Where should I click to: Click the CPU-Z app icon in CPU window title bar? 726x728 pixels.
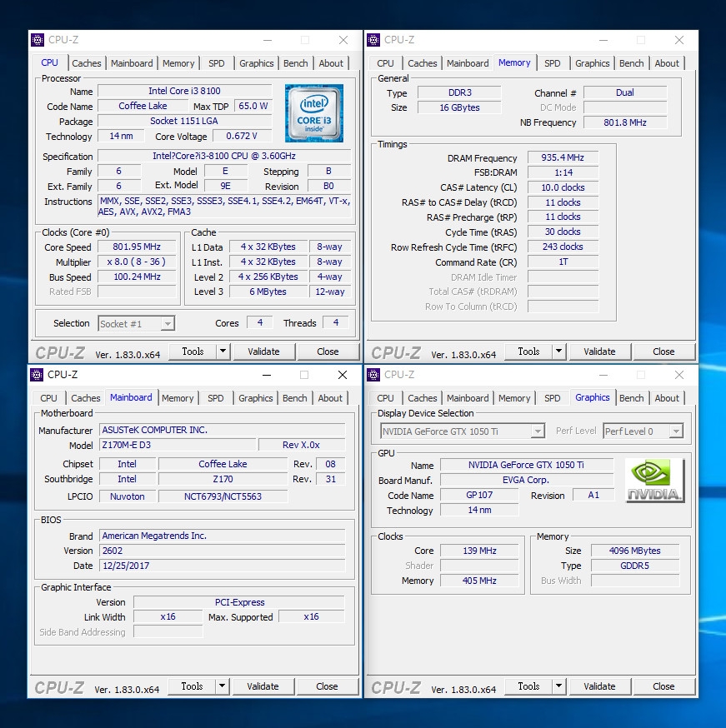[38, 40]
